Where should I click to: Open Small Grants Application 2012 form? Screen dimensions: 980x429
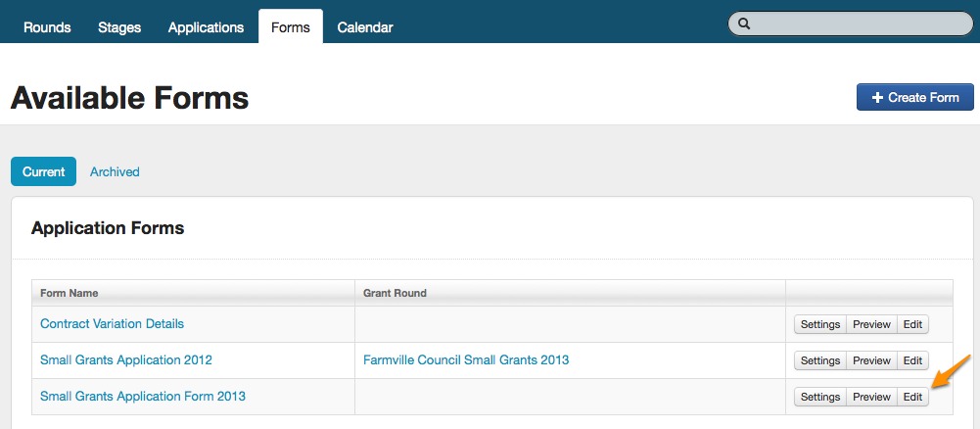click(x=125, y=359)
